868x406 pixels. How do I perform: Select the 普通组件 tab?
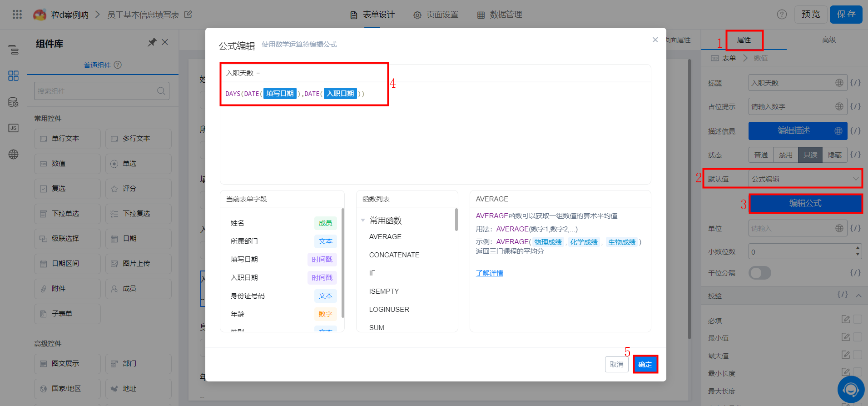click(x=97, y=65)
